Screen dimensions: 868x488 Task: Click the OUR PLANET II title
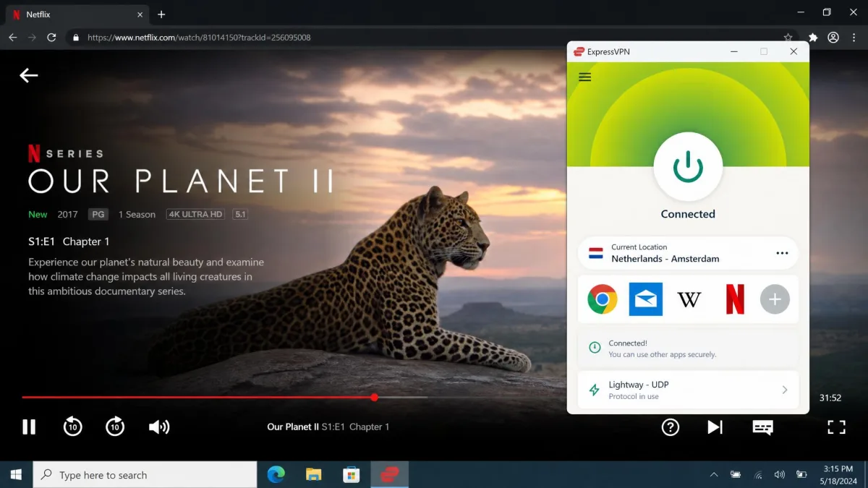coord(181,181)
